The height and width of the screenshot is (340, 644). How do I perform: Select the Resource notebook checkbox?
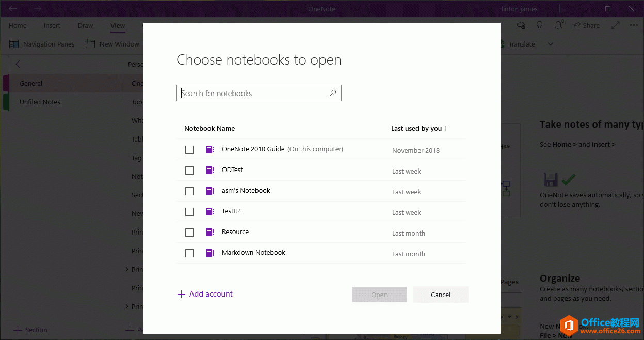pos(189,232)
